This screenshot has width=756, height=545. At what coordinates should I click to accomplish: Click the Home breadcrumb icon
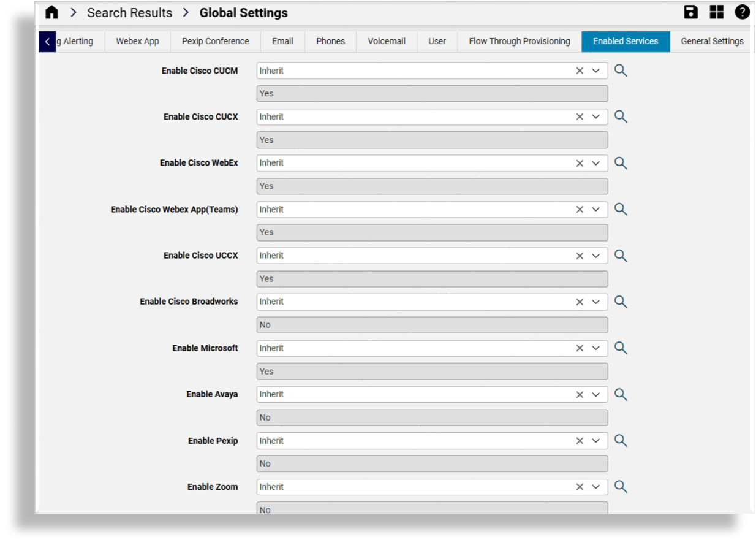(x=51, y=12)
